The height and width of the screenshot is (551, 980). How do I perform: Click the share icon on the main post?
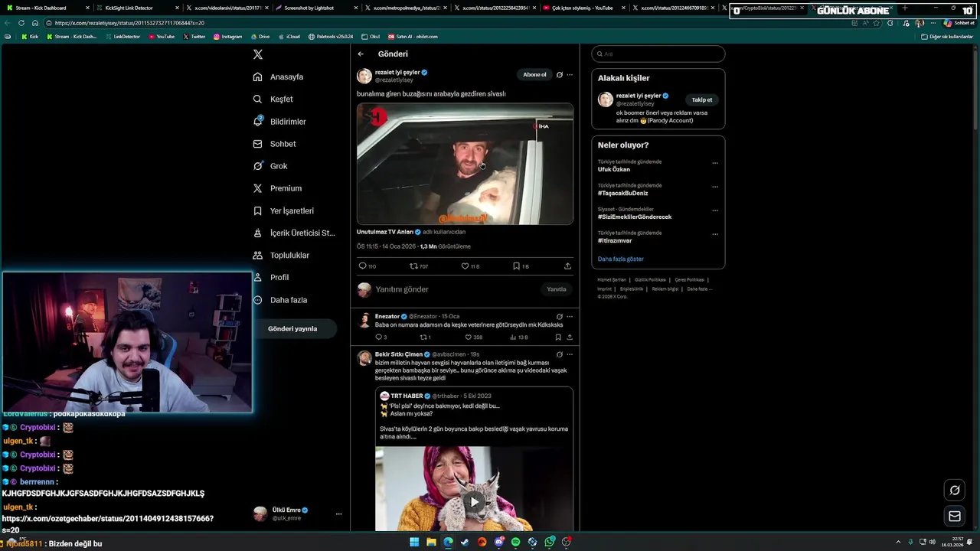click(x=567, y=266)
